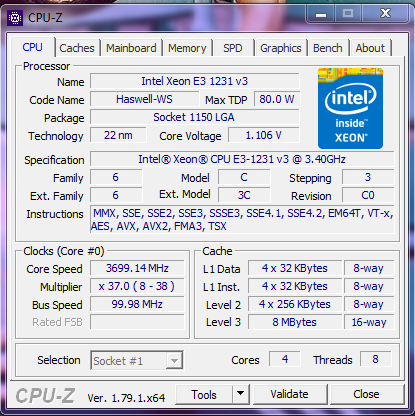Screen dimensions: 415x416
Task: Click the Name field Intel Xeon E3 1231 v3
Action: click(195, 81)
